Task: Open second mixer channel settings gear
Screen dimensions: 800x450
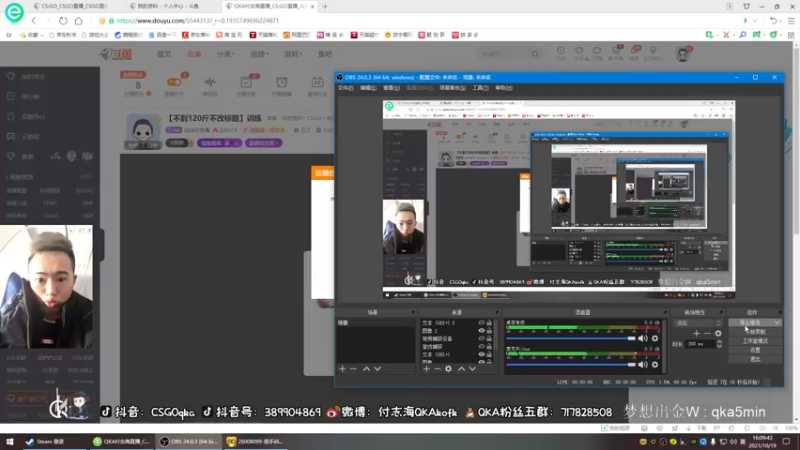Action: (x=655, y=364)
